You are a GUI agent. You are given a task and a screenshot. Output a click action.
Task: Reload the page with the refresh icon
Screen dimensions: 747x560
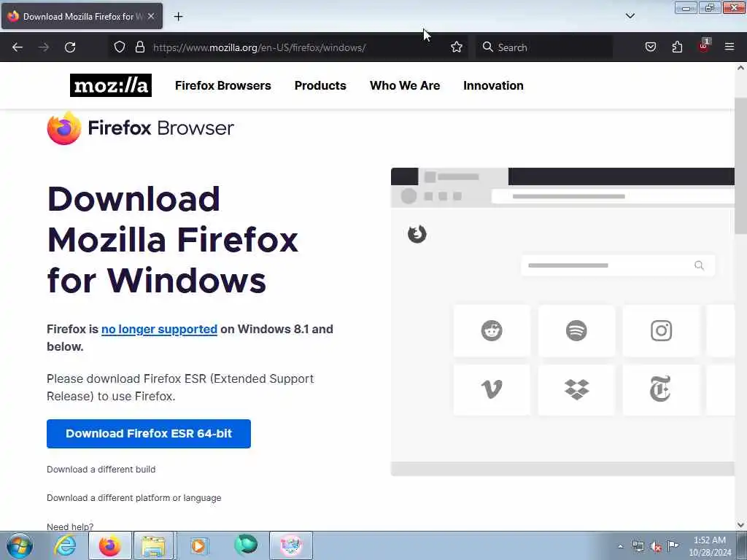(x=70, y=47)
